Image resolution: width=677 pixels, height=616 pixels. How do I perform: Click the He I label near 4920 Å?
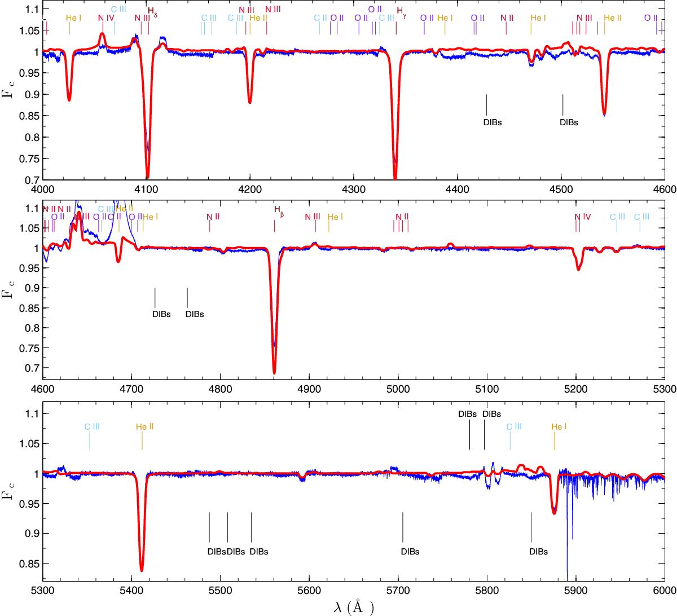[x=336, y=217]
